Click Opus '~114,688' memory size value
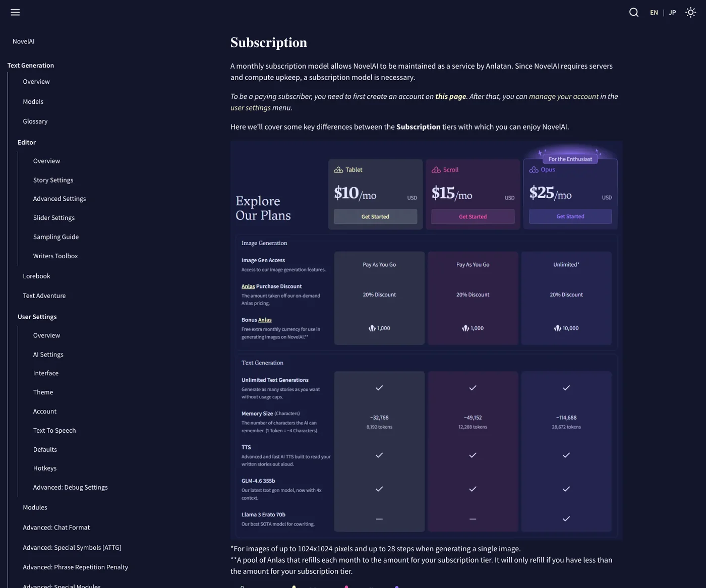Viewport: 706px width, 588px height. (566, 418)
